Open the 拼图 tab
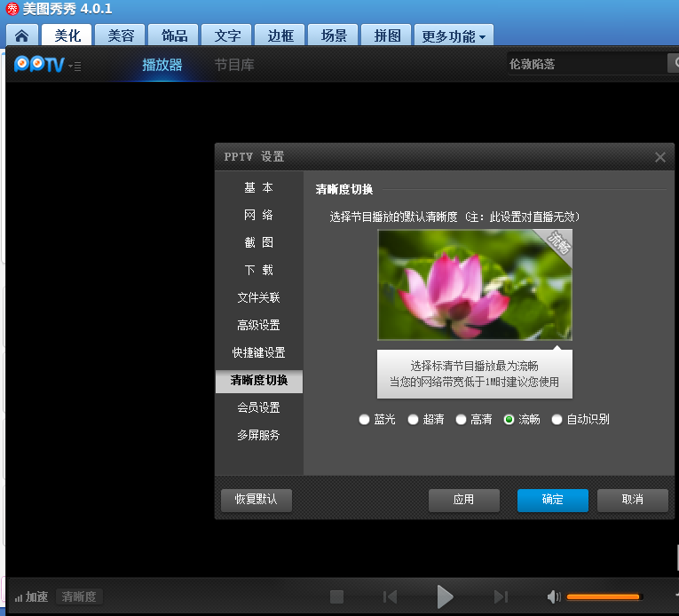 (x=386, y=36)
